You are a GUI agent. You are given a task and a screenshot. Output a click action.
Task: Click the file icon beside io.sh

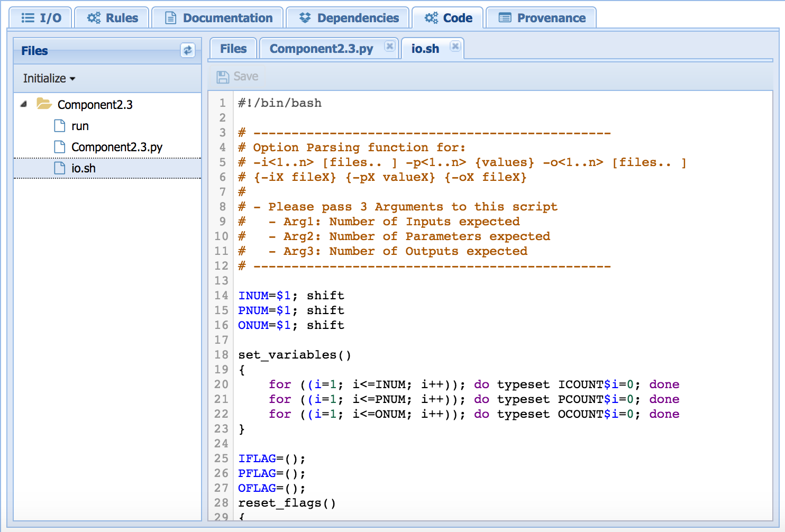(x=60, y=168)
